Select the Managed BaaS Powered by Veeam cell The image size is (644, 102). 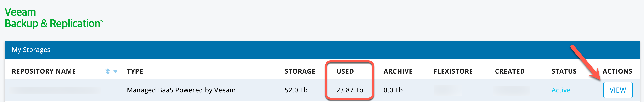click(181, 90)
